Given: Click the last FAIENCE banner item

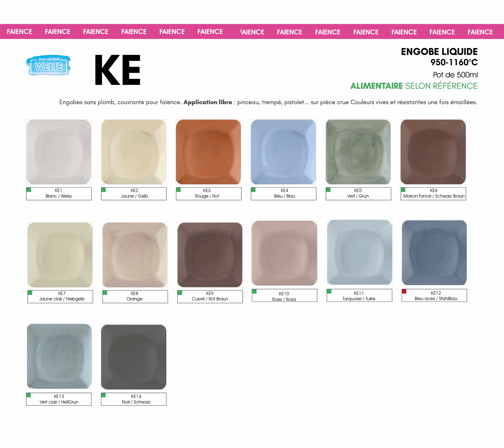Looking at the screenshot, I should coord(480,32).
